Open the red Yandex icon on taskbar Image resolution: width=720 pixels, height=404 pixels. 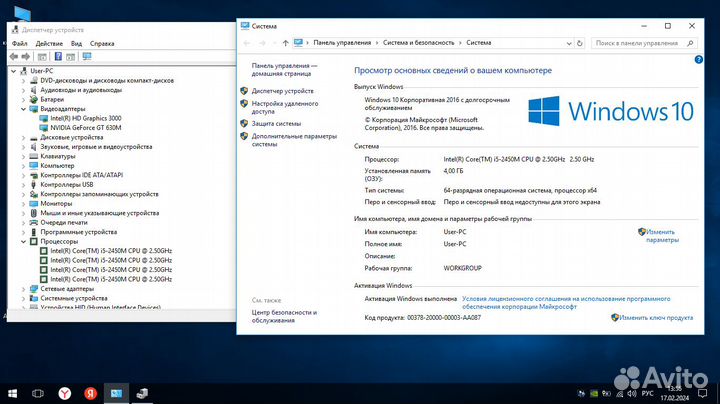[90, 393]
